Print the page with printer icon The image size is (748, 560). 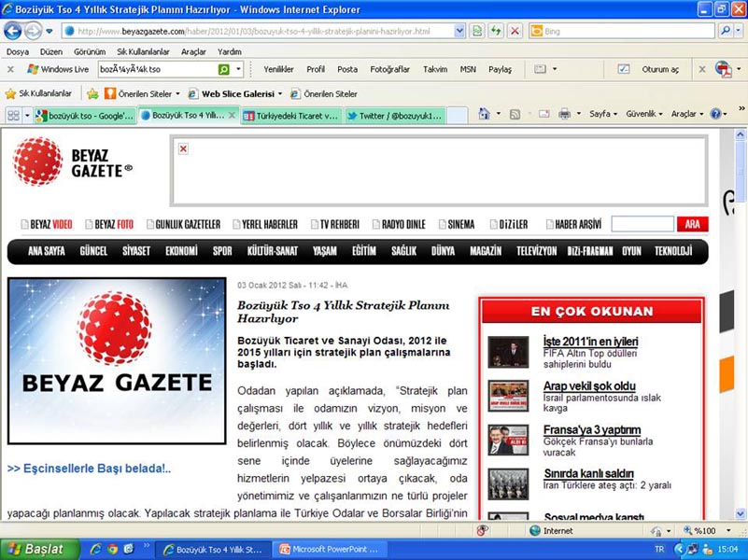click(565, 114)
